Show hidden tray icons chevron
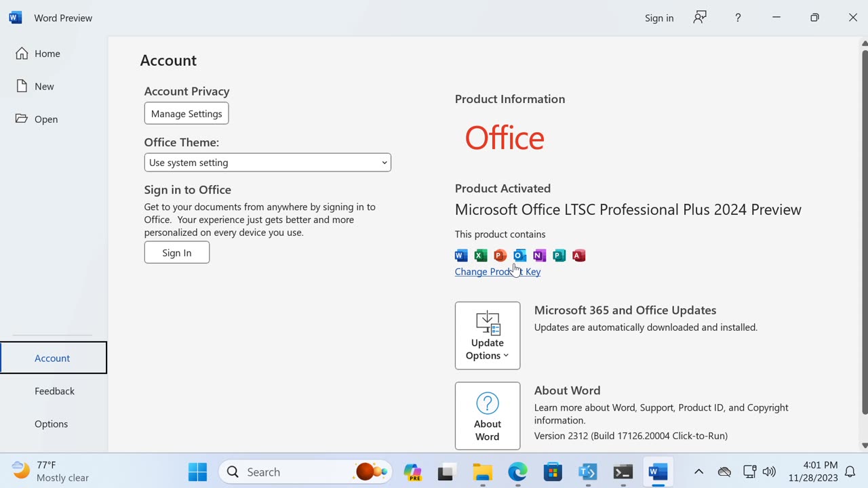Screen dimensions: 868x488 [698, 472]
